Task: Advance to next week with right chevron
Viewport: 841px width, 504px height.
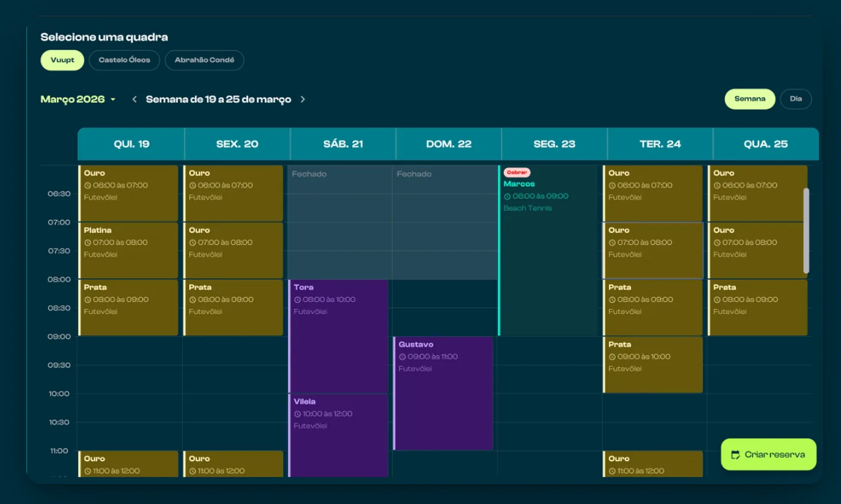Action: (x=303, y=99)
